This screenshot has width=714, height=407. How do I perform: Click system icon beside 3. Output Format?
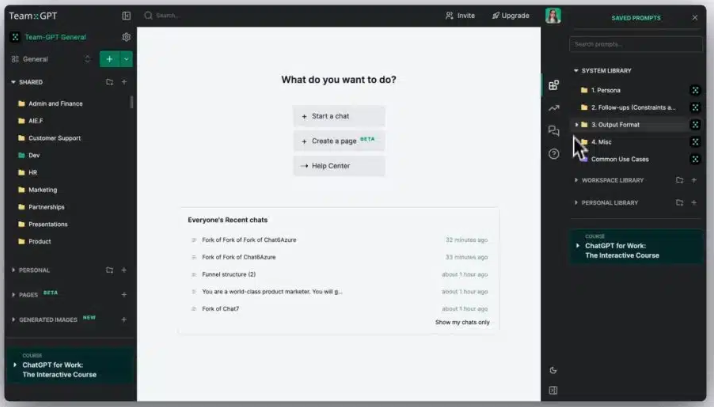click(x=695, y=125)
